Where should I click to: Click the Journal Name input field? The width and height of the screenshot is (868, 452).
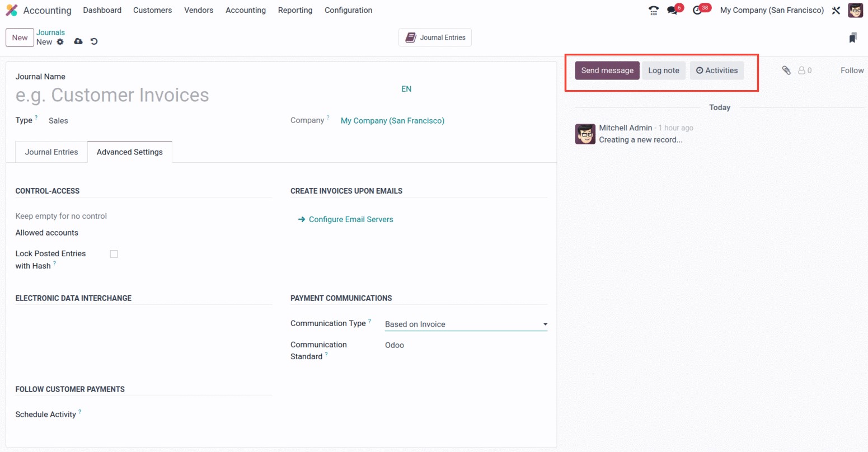pos(204,95)
